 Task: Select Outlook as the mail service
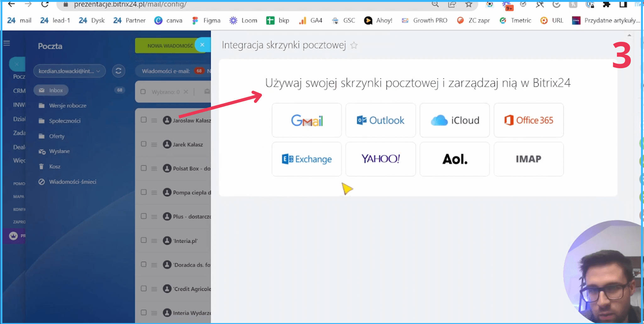click(x=380, y=120)
